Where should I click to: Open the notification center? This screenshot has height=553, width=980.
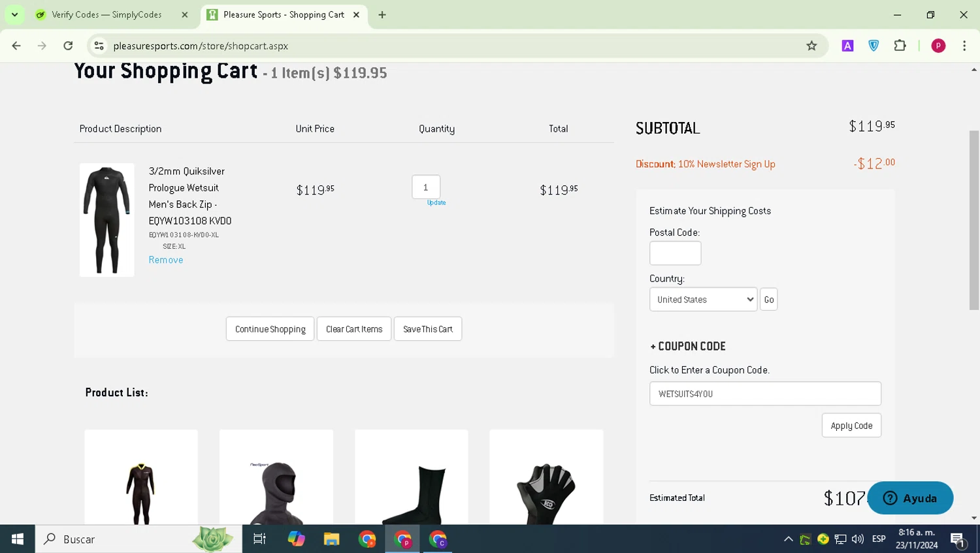click(958, 539)
